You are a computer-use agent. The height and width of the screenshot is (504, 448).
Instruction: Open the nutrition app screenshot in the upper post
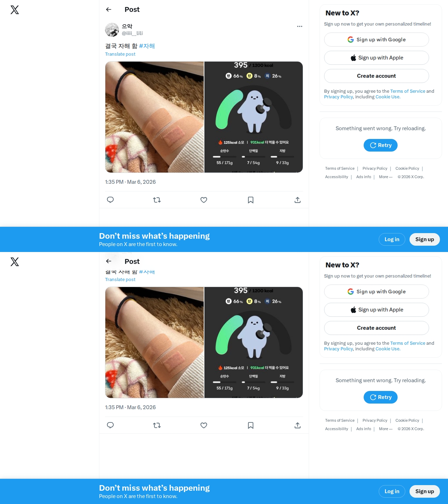coord(253,117)
